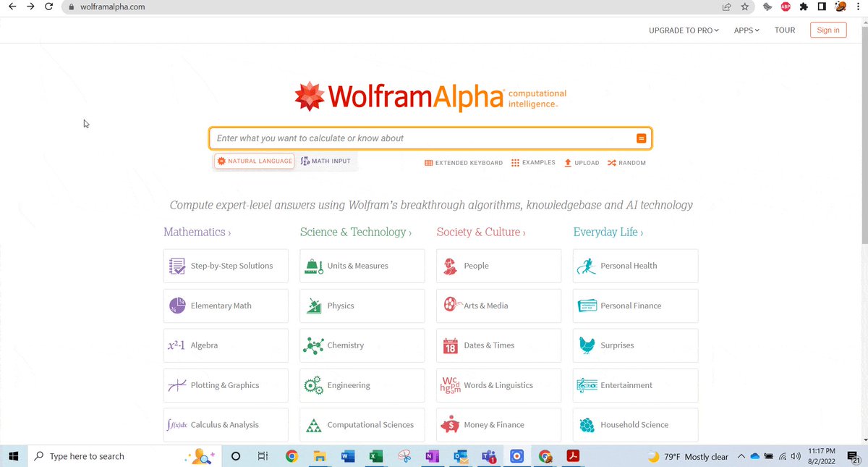868x467 pixels.
Task: Open the Society & Culture category heading
Action: pos(481,232)
